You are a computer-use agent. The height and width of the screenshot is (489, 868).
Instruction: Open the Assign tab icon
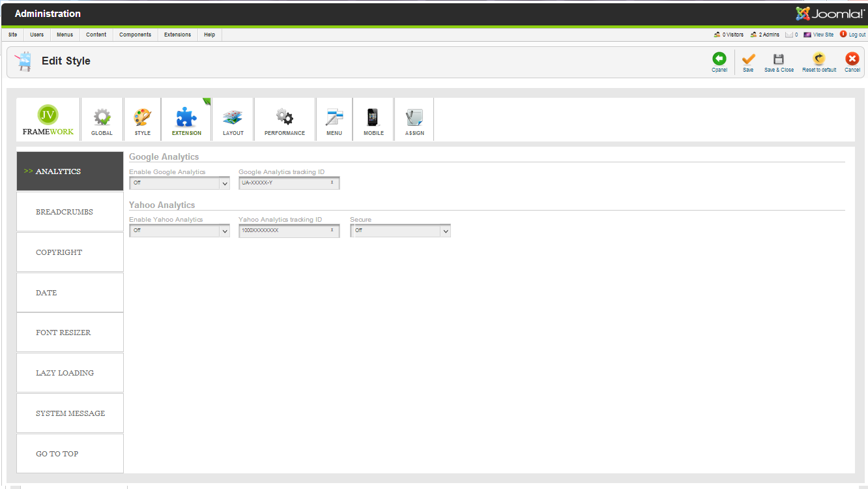(414, 117)
